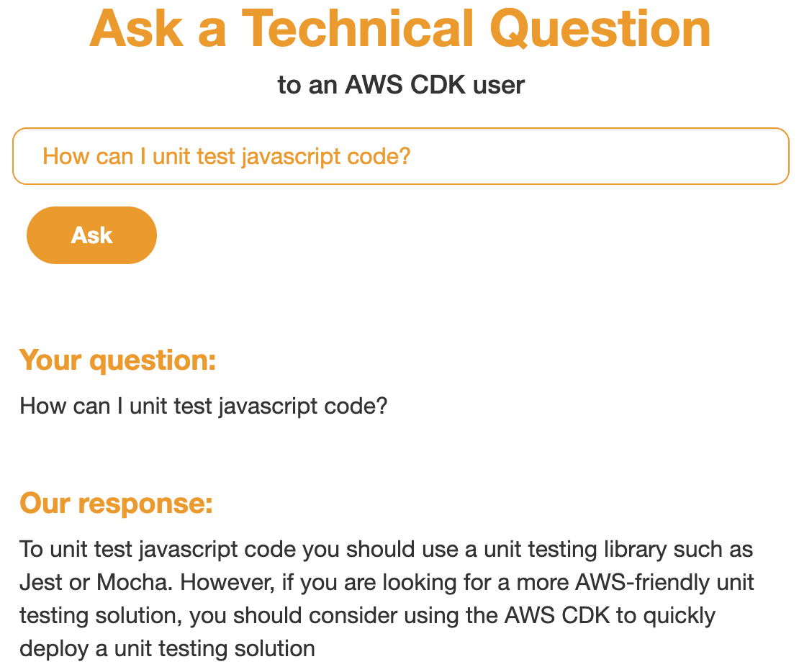Viewport: 799px width, 672px height.
Task: Select the submitted question text below 'Your question:'
Action: [202, 406]
